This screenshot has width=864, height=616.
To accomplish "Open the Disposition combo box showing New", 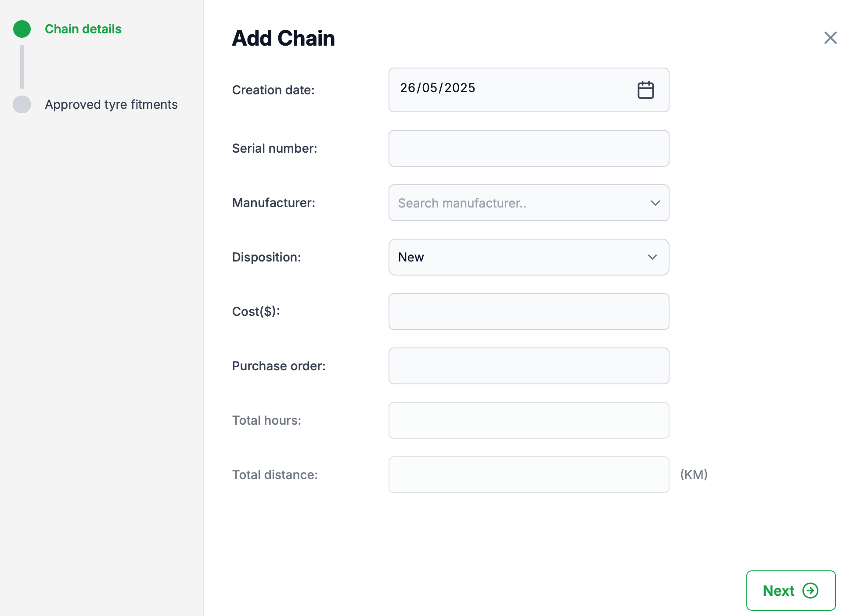I will pos(529,257).
